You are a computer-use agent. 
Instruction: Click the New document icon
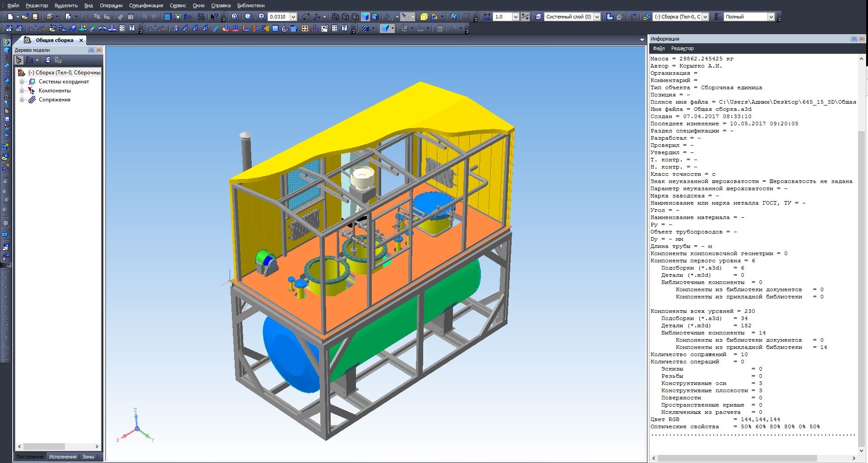click(10, 17)
